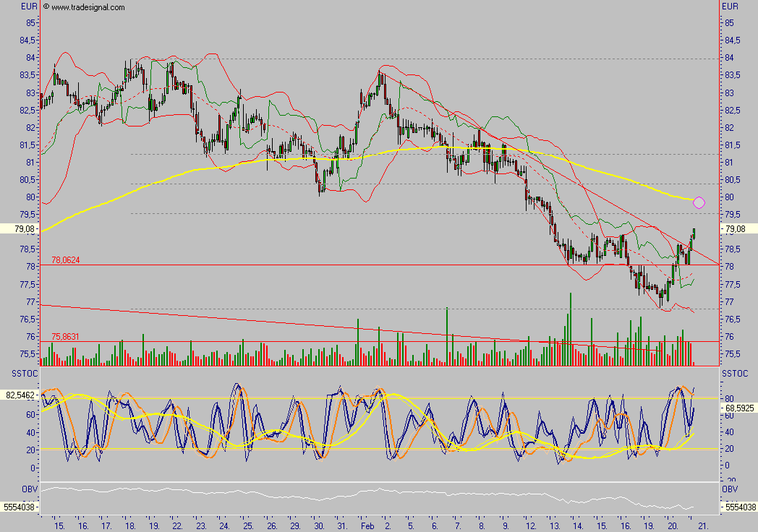Click the 13. date label

click(x=555, y=525)
